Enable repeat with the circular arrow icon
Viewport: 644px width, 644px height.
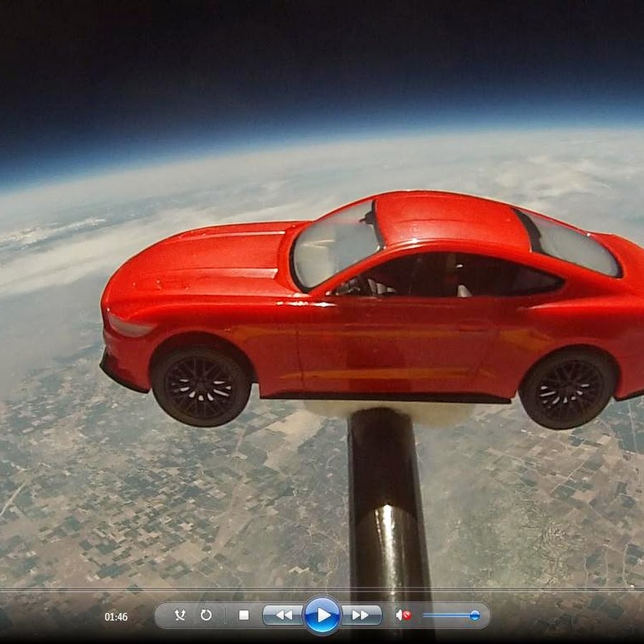point(206,615)
